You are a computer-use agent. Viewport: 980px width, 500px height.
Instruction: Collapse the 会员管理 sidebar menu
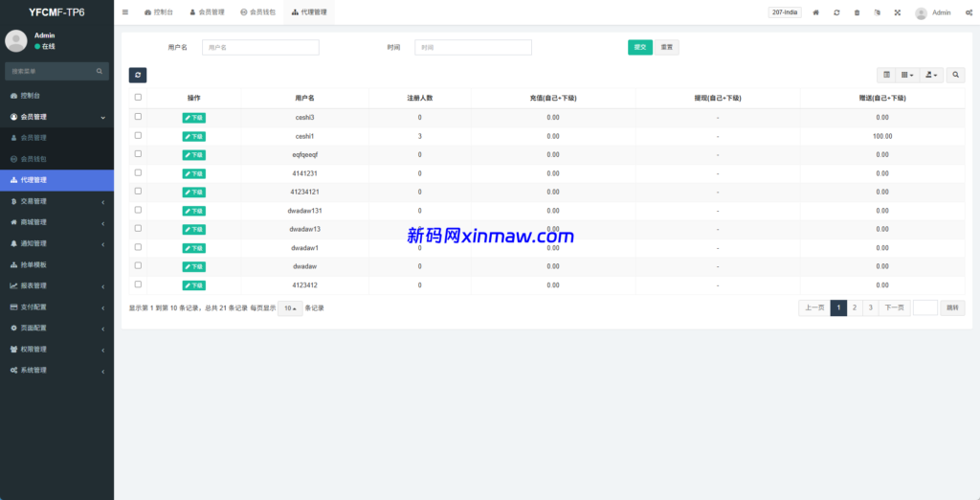[56, 117]
